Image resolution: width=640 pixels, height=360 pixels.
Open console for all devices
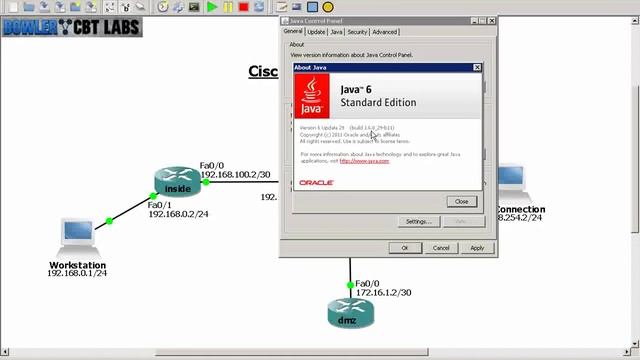tap(194, 7)
